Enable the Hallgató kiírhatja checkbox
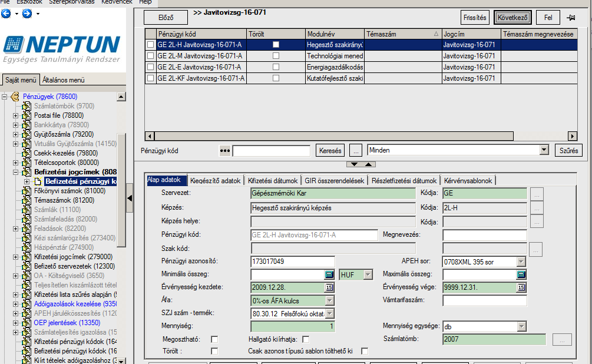The width and height of the screenshot is (592, 364). [x=306, y=339]
